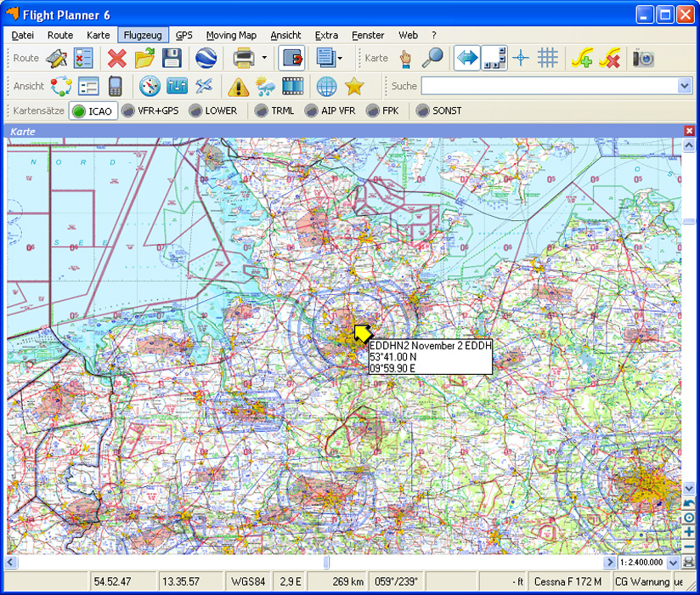This screenshot has width=700, height=595.
Task: Open the Datei menu
Action: 23,36
